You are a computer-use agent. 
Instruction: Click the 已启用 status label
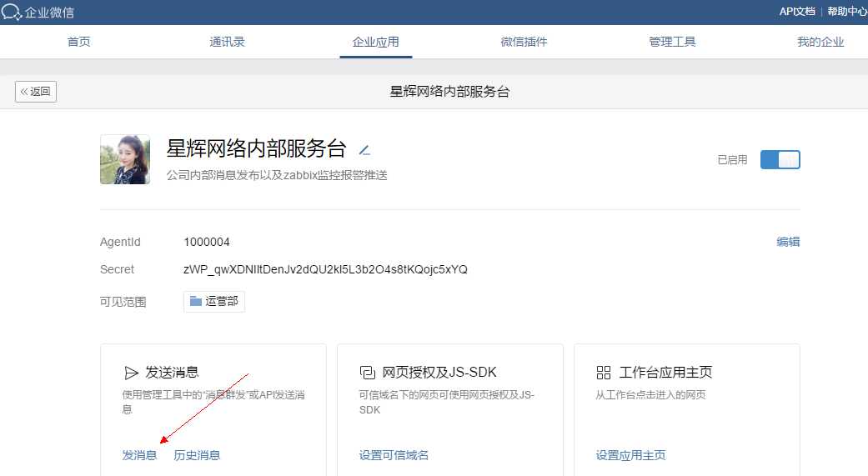pyautogui.click(x=732, y=160)
